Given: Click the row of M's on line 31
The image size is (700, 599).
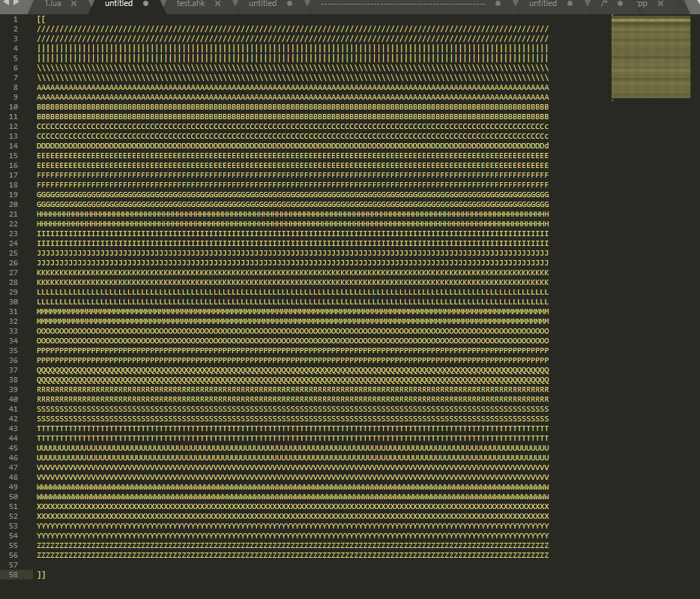Looking at the screenshot, I should coord(293,312).
